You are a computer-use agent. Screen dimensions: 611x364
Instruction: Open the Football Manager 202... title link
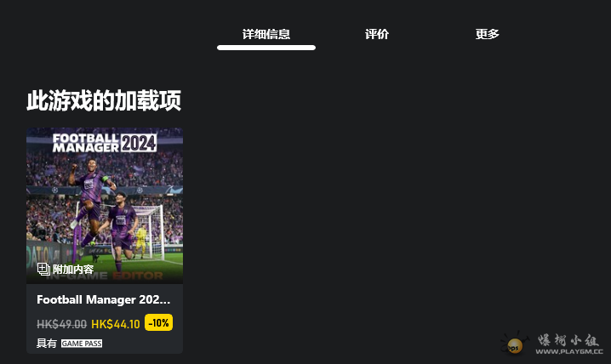[103, 299]
